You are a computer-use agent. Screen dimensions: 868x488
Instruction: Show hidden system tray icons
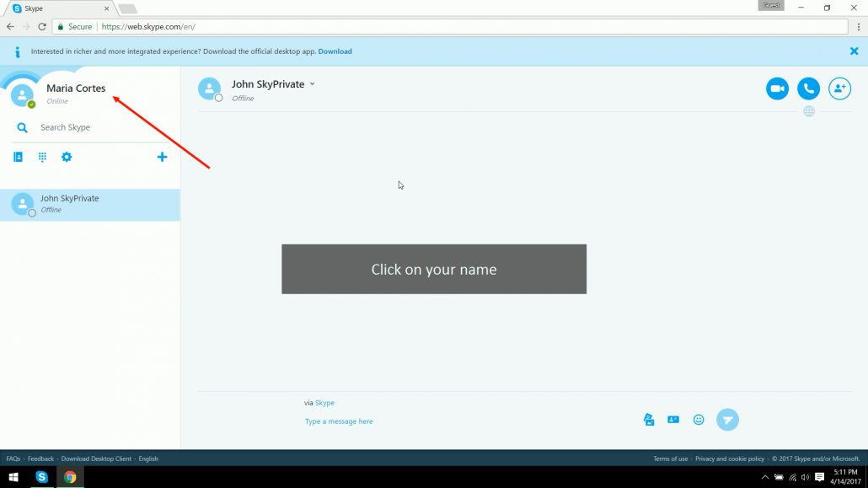[x=765, y=478]
